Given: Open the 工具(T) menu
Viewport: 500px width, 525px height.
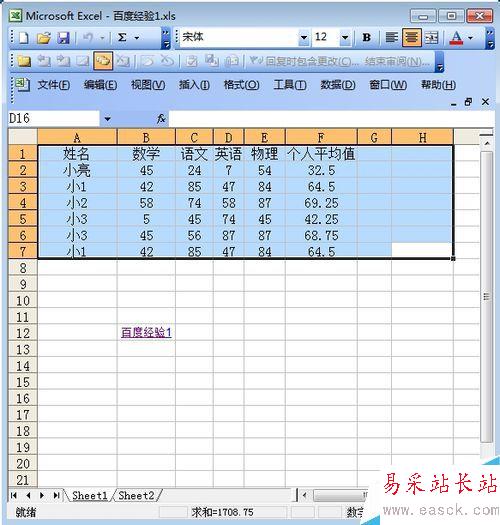Looking at the screenshot, I should (x=290, y=85).
